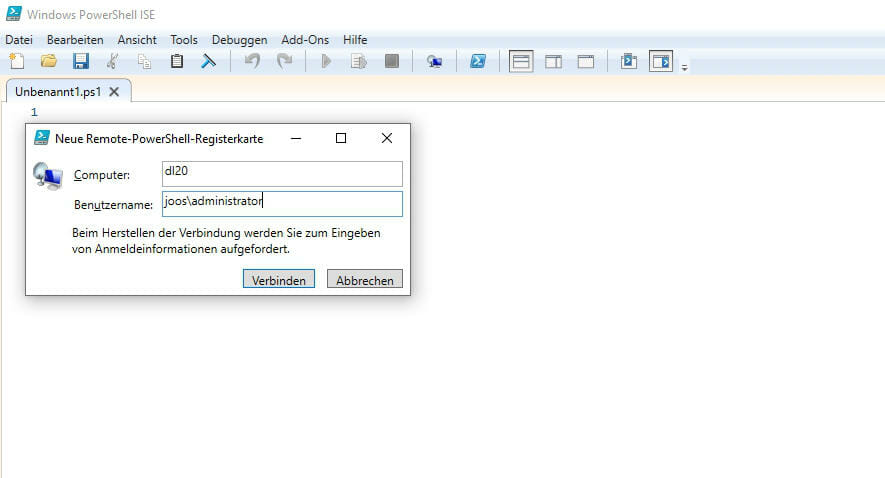Click the PowerShell icon in dialog title

[42, 138]
